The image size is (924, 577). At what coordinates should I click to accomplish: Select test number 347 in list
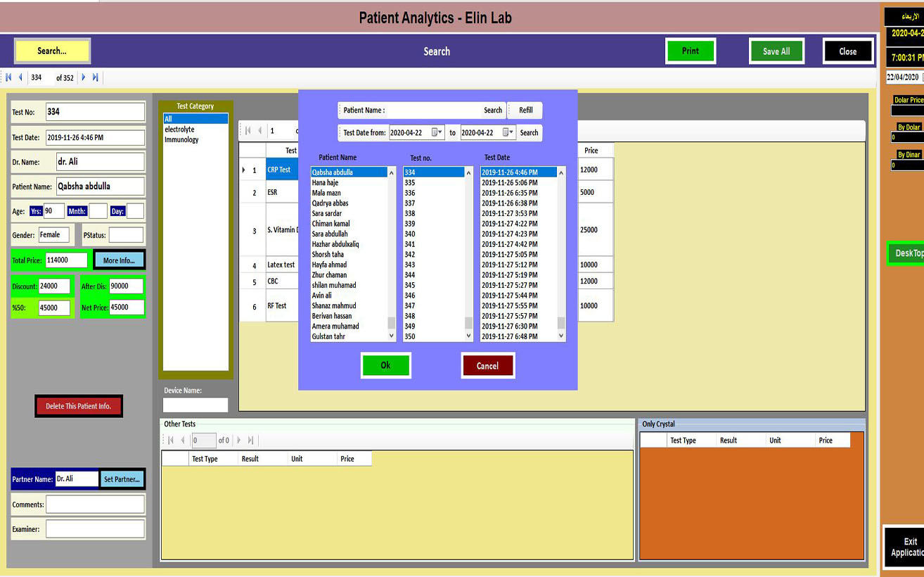point(434,305)
